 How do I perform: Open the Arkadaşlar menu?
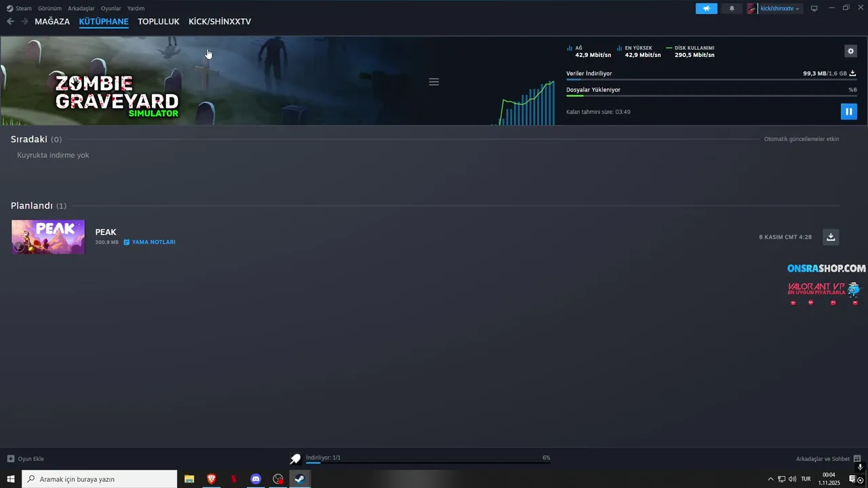(81, 8)
